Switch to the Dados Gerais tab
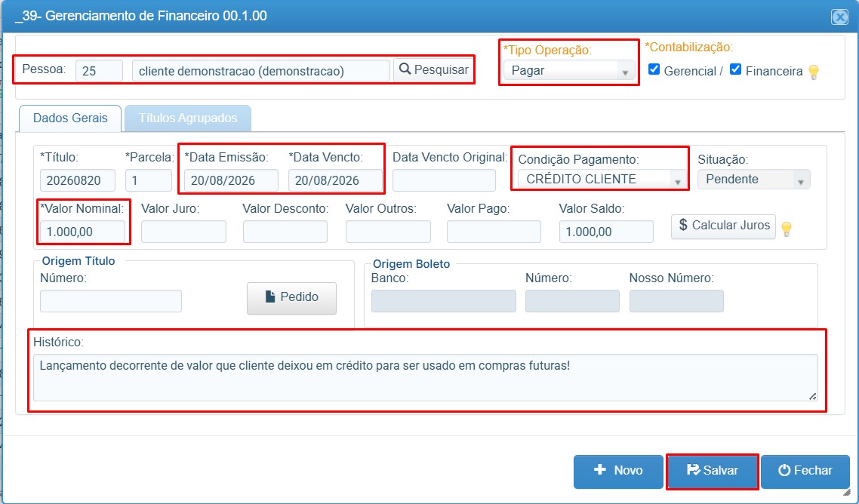The height and width of the screenshot is (504, 859). 70,118
